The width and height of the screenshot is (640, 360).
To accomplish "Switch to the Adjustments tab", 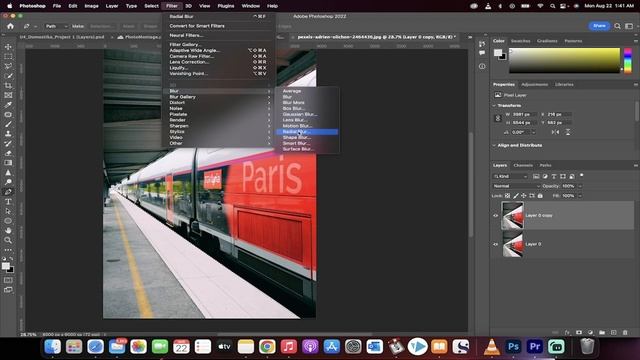I will point(534,84).
